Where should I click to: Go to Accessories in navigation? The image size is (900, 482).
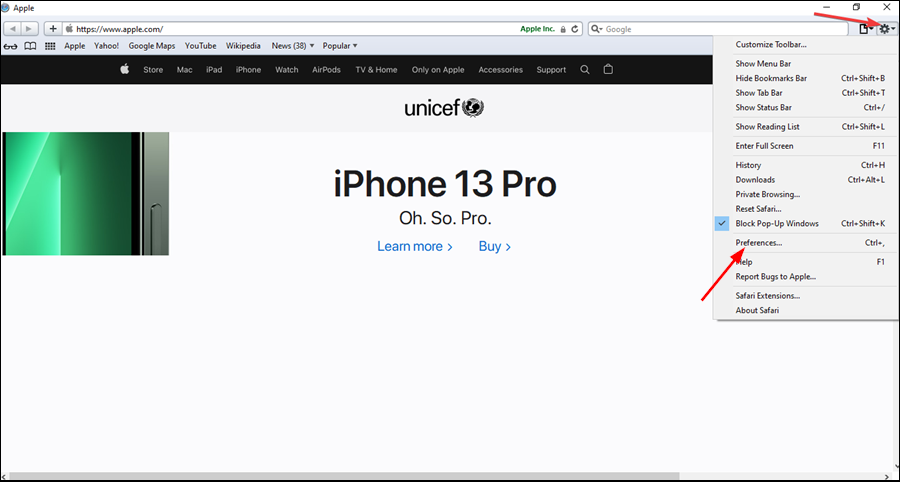(501, 69)
